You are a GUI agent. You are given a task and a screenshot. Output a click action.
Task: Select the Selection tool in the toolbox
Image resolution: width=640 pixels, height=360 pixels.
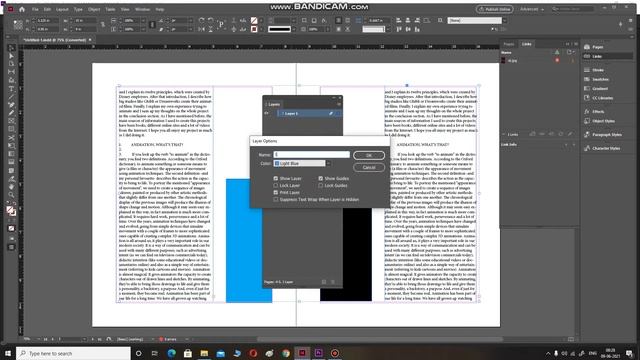(x=11, y=48)
